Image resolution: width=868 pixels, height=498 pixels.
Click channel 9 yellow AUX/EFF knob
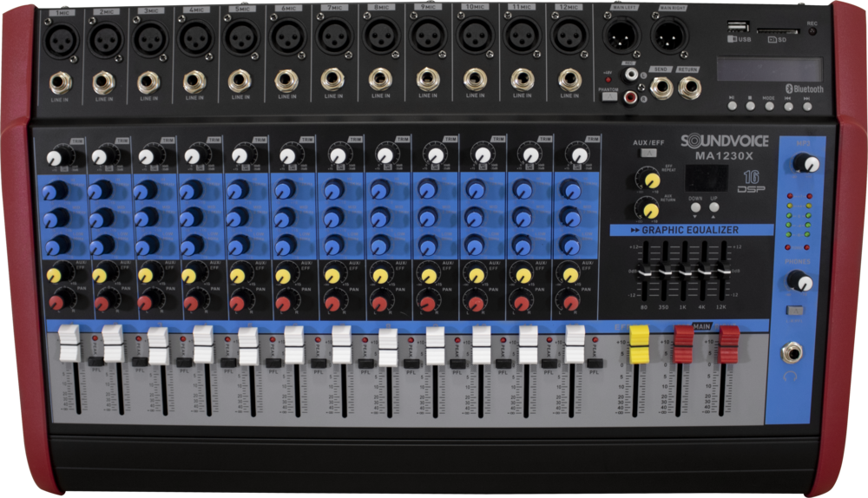(431, 274)
